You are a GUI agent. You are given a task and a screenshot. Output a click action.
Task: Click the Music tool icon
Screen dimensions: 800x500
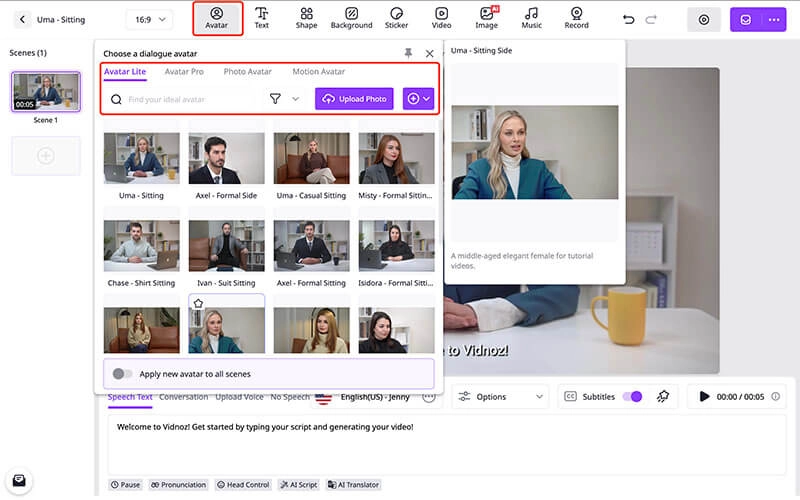[531, 18]
